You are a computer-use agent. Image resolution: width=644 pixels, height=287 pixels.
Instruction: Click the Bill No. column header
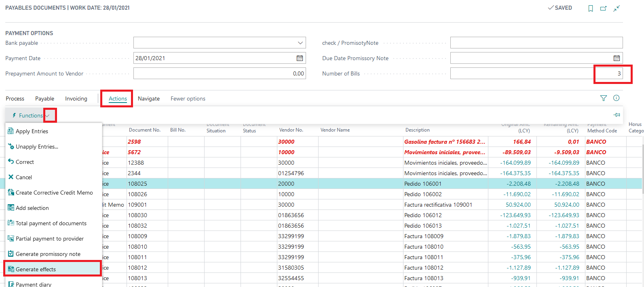pos(178,130)
